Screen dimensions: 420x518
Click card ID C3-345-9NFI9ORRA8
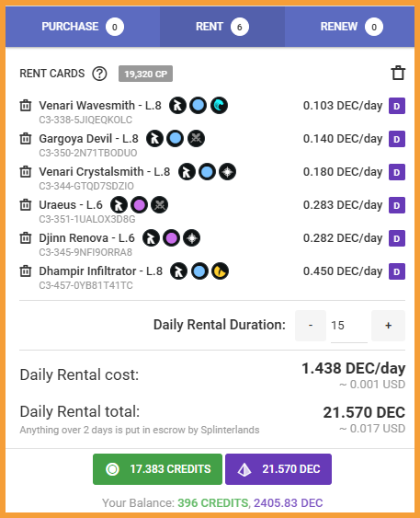point(85,252)
